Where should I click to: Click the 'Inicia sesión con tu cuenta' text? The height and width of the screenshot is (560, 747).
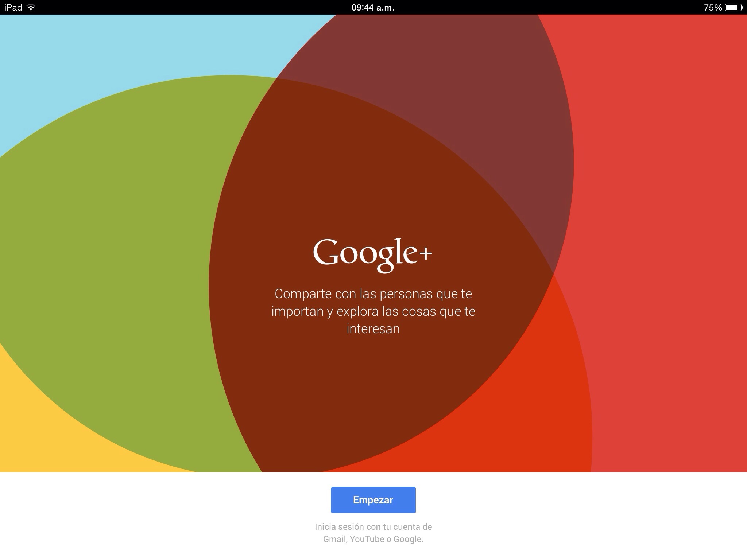click(373, 533)
